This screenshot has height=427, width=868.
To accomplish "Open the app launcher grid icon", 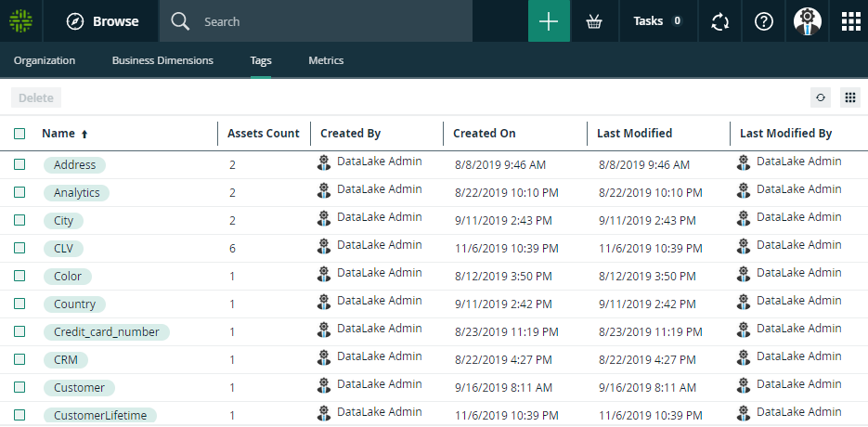I will (850, 21).
